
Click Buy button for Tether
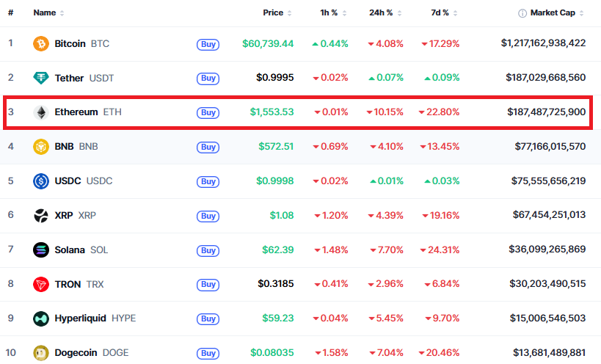coord(208,79)
